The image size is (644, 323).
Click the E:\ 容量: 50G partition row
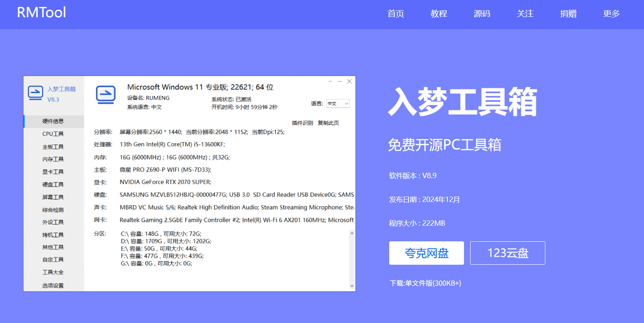159,249
